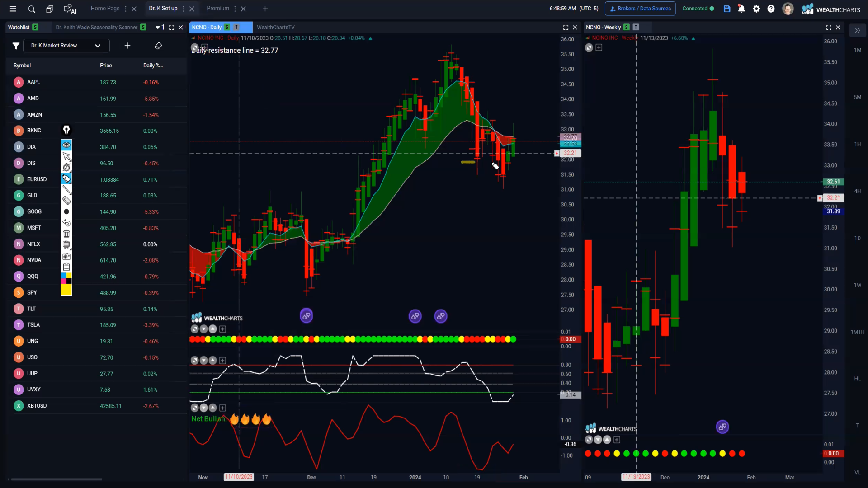Select the Watchlist panel tab

click(19, 27)
